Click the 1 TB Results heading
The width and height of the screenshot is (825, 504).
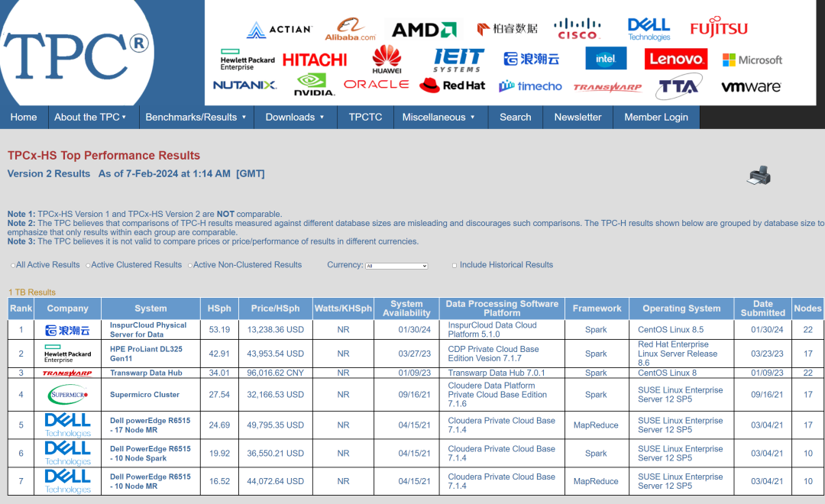tap(32, 292)
